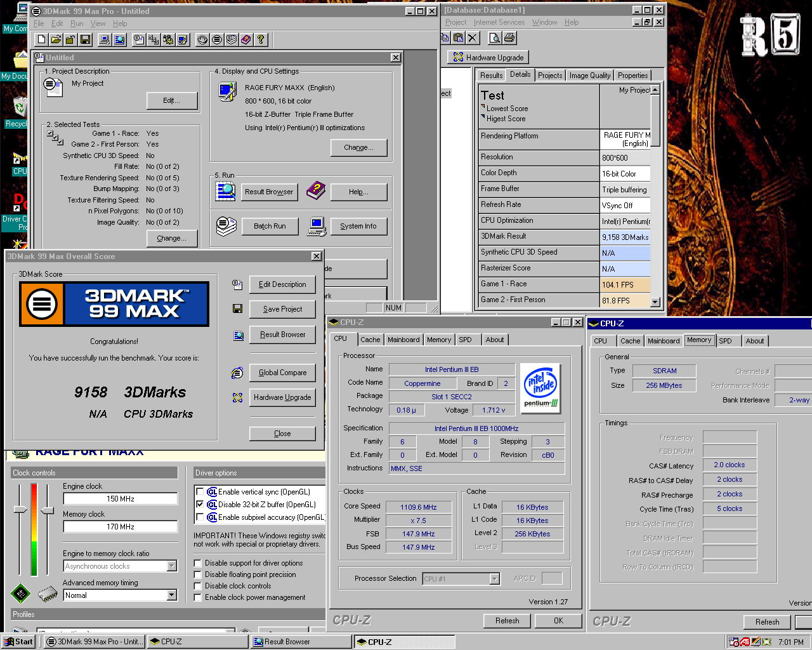Screen dimensions: 812x650
Task: Click the Open folder icon in 3DMark toolbar
Action: (56, 39)
